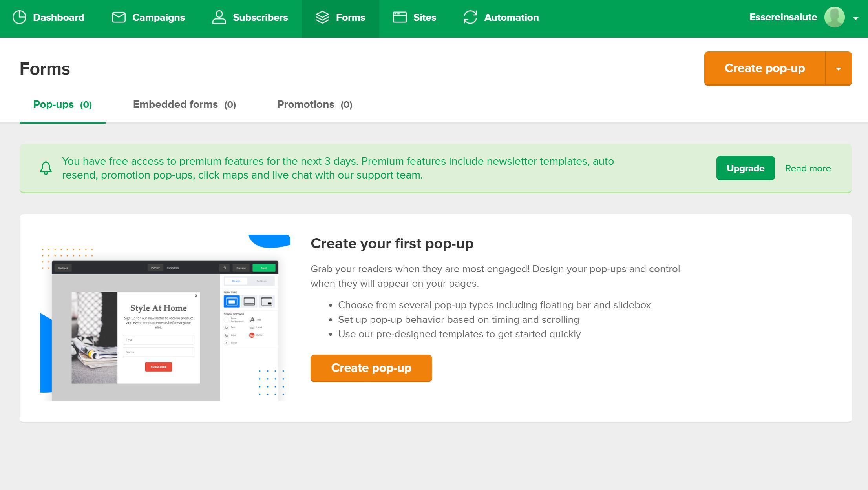The image size is (868, 490).
Task: Click bullet about timing and scrolling behavior
Action: [x=459, y=320]
